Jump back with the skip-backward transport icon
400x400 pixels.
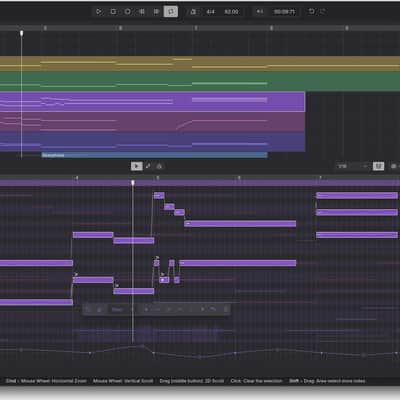click(x=142, y=12)
